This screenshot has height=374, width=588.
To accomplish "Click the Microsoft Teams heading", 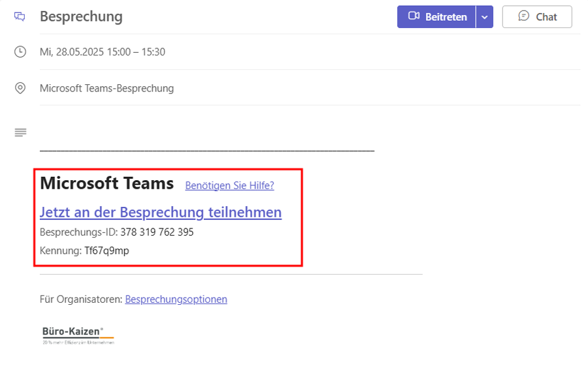I will (x=107, y=183).
